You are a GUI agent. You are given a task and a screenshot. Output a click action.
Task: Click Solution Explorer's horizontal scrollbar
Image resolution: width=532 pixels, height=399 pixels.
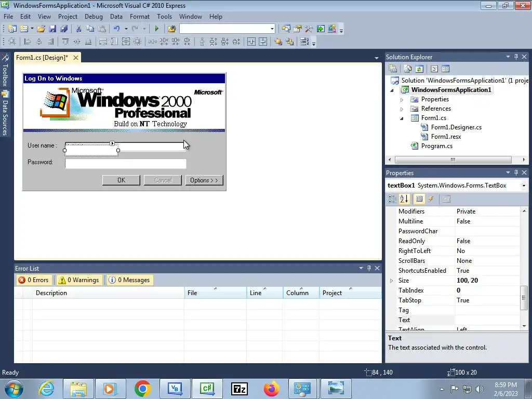pyautogui.click(x=457, y=159)
